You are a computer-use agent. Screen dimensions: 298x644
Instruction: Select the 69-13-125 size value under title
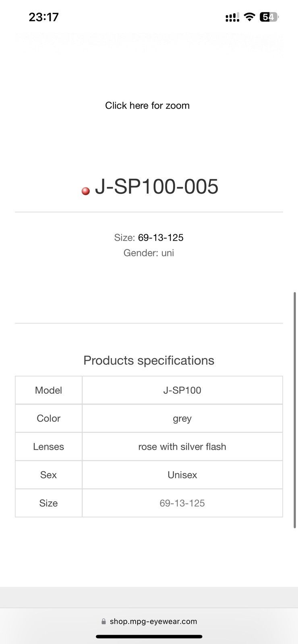161,237
